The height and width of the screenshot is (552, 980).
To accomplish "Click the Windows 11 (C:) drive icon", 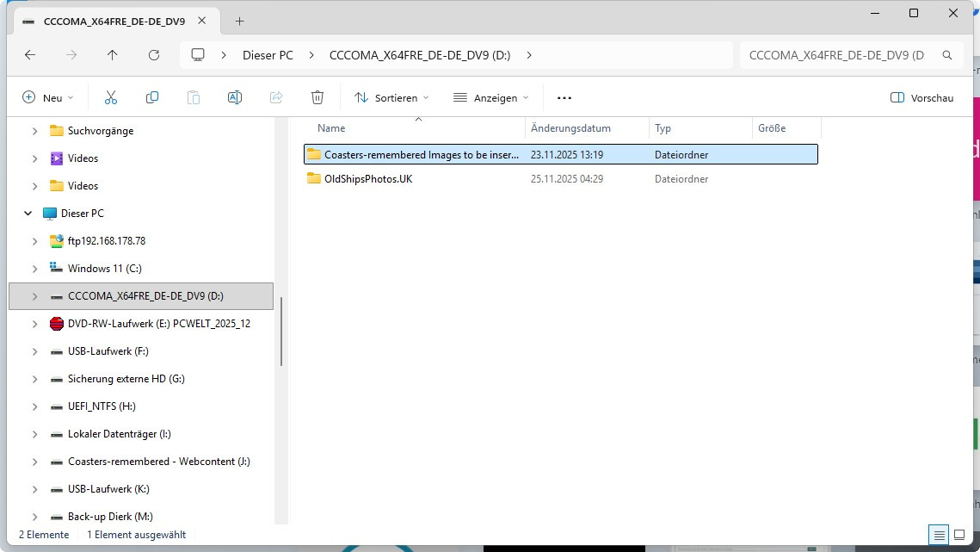I will coord(56,268).
